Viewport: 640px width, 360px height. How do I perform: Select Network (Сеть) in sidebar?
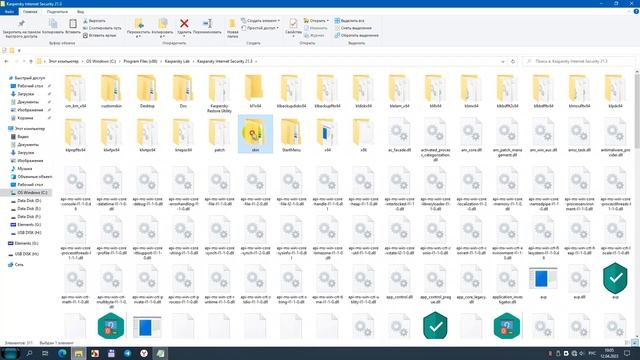click(16, 264)
